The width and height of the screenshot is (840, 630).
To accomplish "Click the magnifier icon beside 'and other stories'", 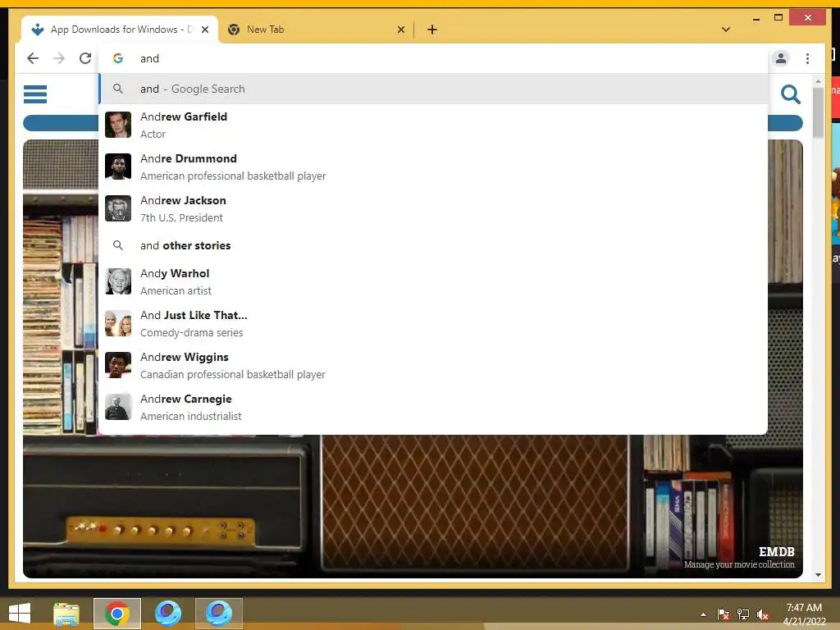I will point(118,245).
